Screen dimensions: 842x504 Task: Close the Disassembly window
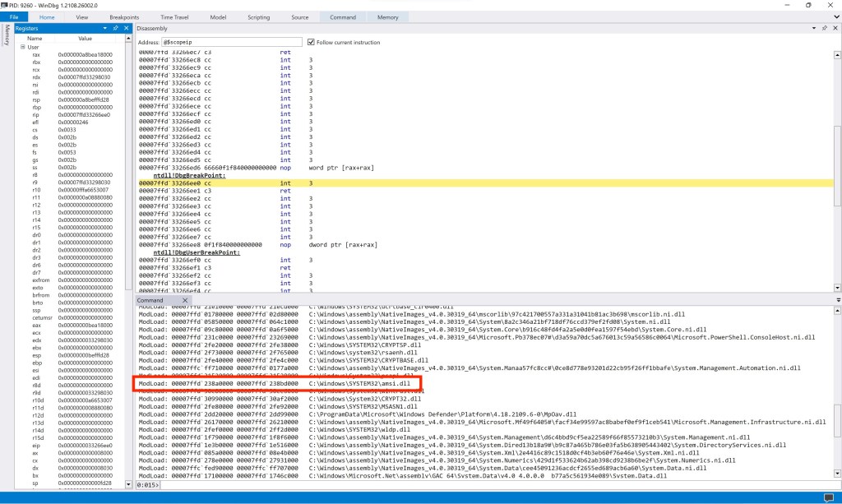835,29
